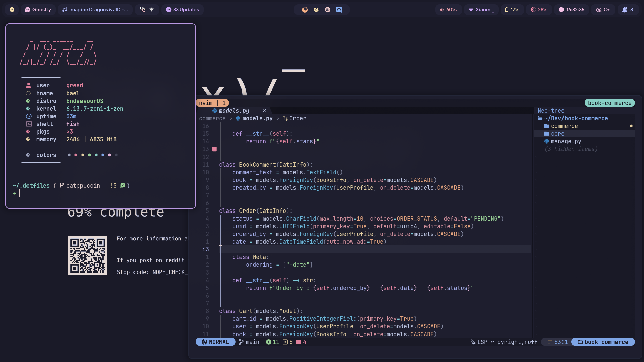Click the main git branch indicator
This screenshot has width=644, height=362.
[x=249, y=342]
